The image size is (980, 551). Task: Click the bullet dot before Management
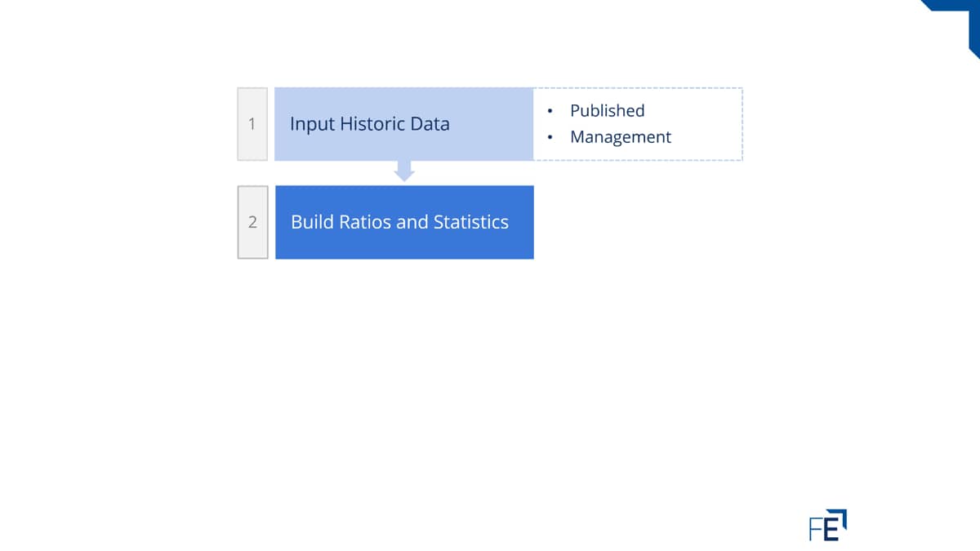pos(551,137)
